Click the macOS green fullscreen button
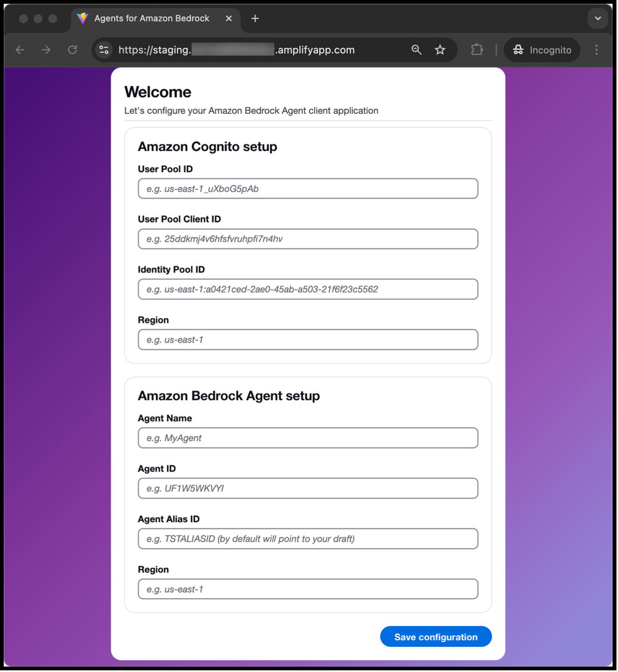 pos(53,19)
